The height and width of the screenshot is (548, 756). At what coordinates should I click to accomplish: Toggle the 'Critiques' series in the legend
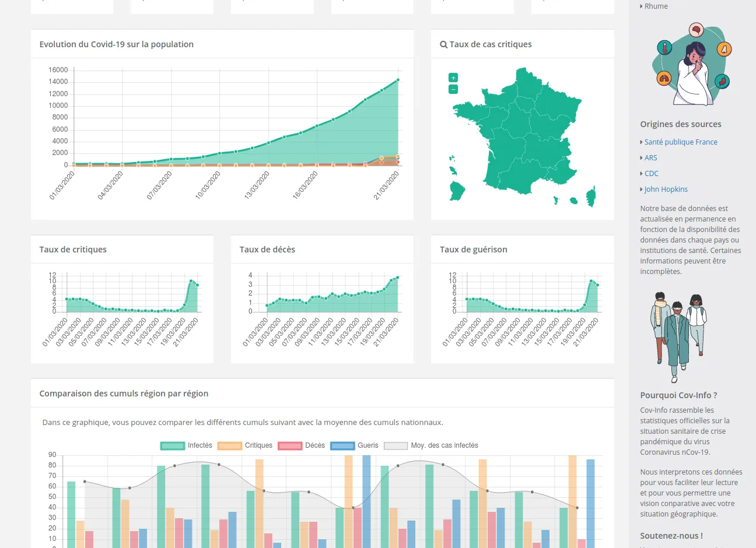pyautogui.click(x=258, y=445)
